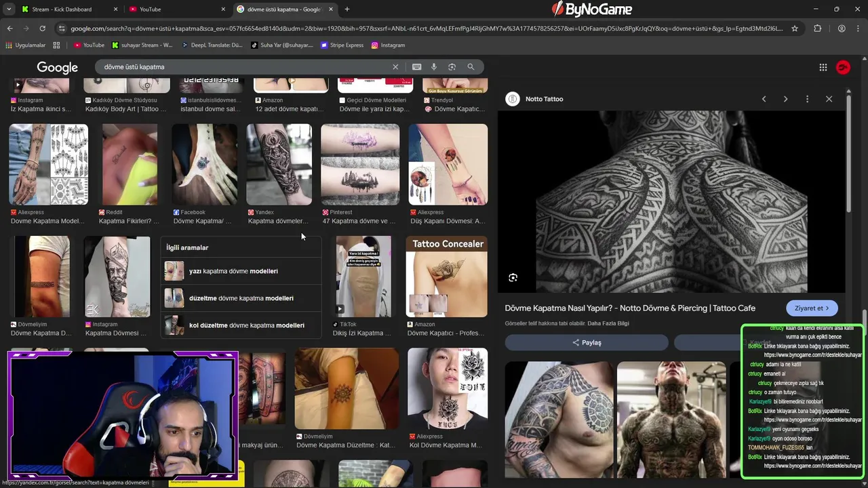Open Reddit Kapatma Fikirleri result image
The width and height of the screenshot is (868, 488).
coord(130,164)
